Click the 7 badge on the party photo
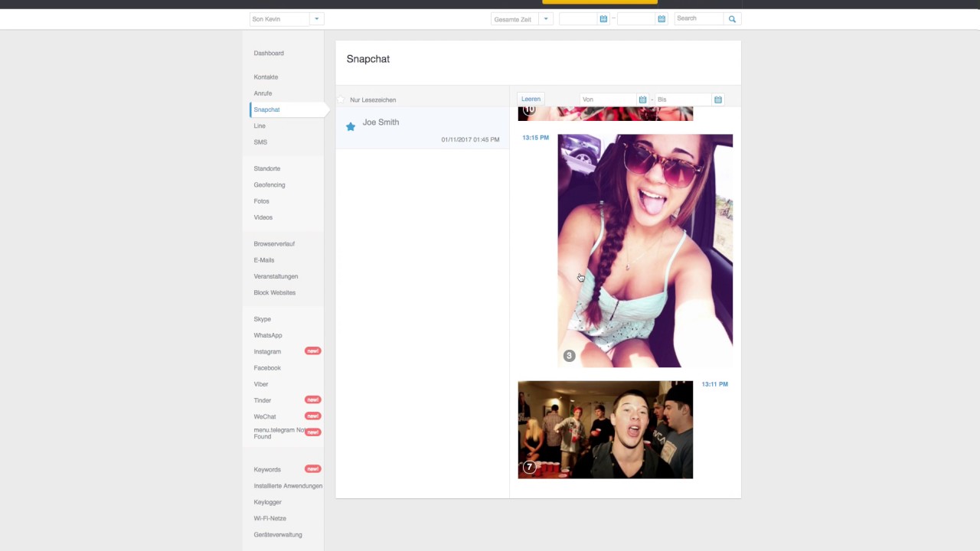 click(529, 467)
